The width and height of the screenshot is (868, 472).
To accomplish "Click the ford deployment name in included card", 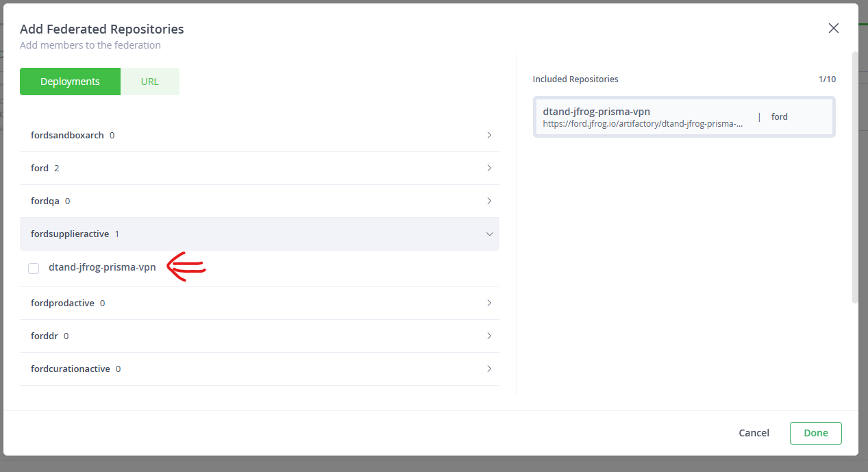I will 780,117.
